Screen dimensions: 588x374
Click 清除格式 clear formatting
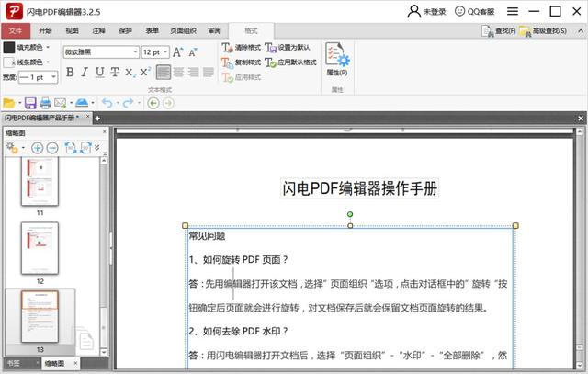point(241,47)
